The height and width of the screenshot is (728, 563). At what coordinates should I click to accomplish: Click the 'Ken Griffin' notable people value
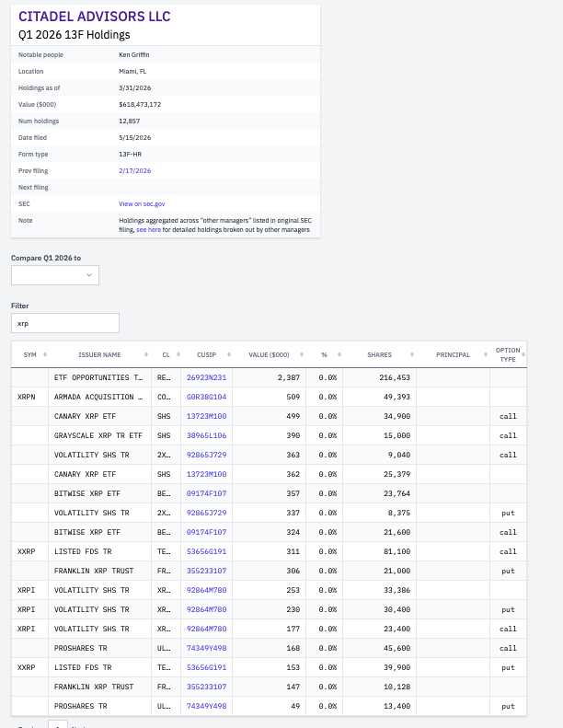[x=134, y=55]
